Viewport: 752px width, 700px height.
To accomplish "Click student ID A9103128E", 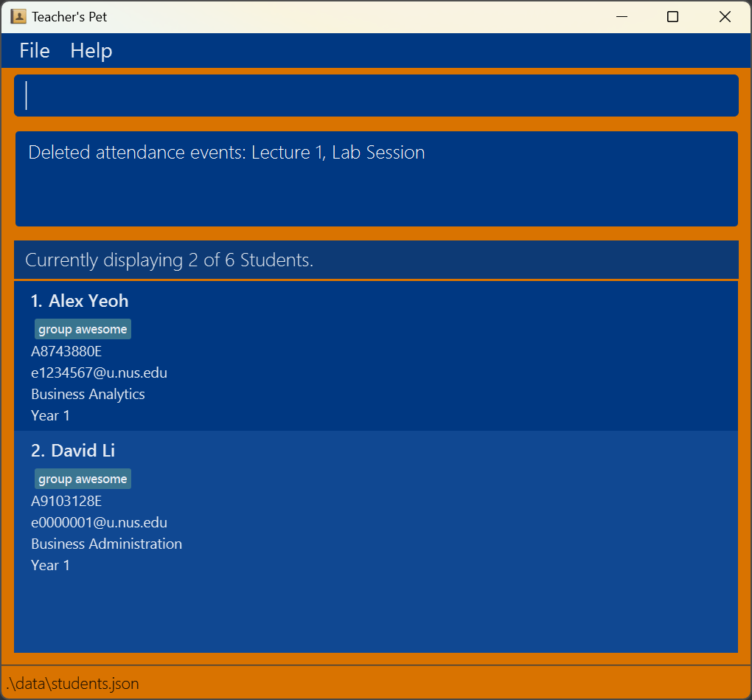I will (x=66, y=502).
